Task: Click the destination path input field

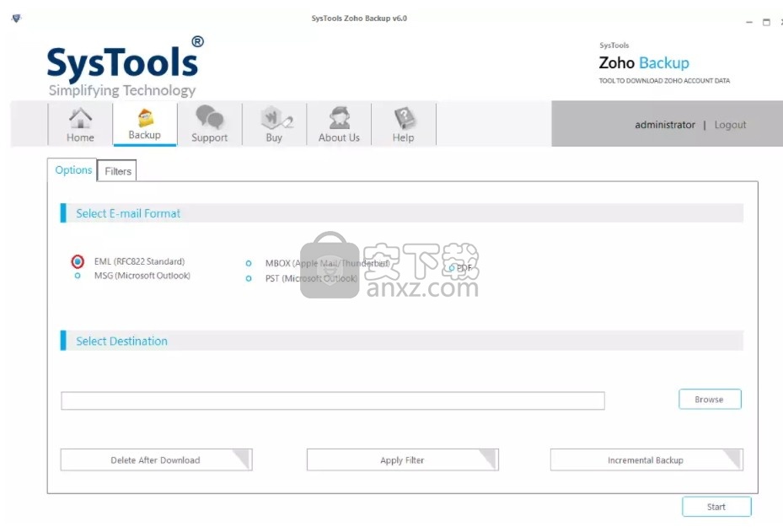Action: 333,400
